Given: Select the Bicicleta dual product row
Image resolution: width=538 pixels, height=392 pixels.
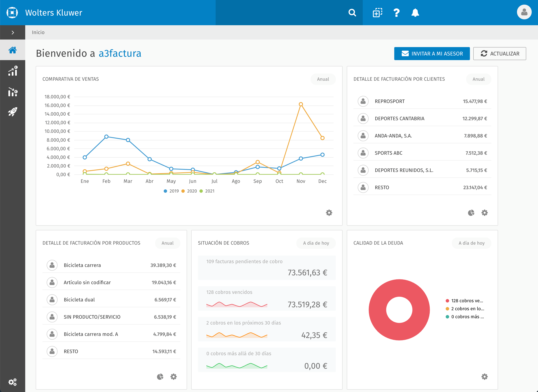Looking at the screenshot, I should 111,300.
